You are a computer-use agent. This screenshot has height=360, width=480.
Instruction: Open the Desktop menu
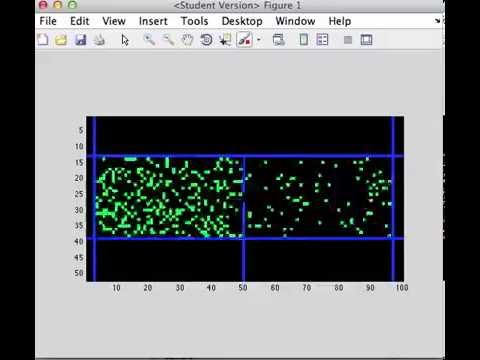pyautogui.click(x=242, y=21)
